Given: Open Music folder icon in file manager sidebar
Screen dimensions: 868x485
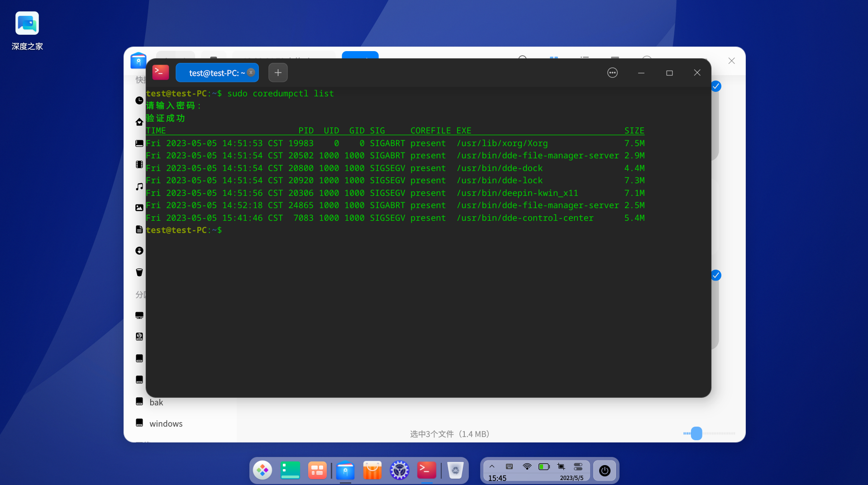Looking at the screenshot, I should 139,186.
